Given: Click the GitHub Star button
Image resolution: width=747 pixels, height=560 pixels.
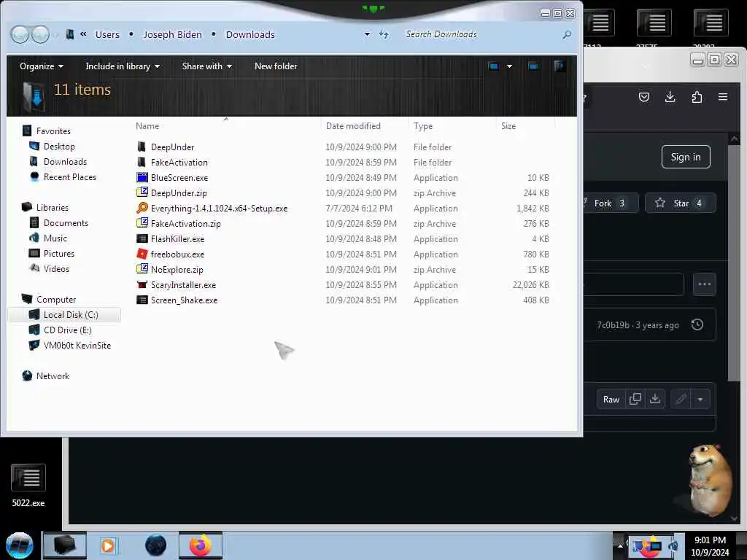Looking at the screenshot, I should [x=681, y=203].
